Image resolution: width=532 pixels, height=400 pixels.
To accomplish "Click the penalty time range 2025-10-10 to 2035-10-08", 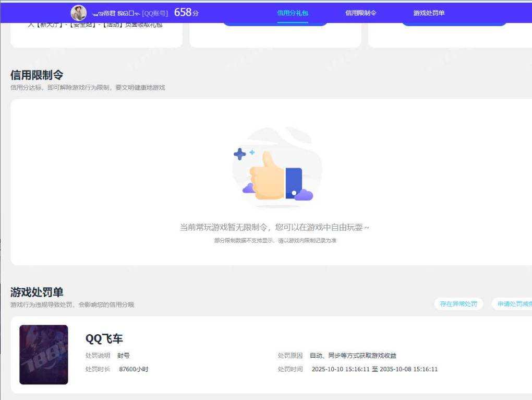I will [374, 369].
